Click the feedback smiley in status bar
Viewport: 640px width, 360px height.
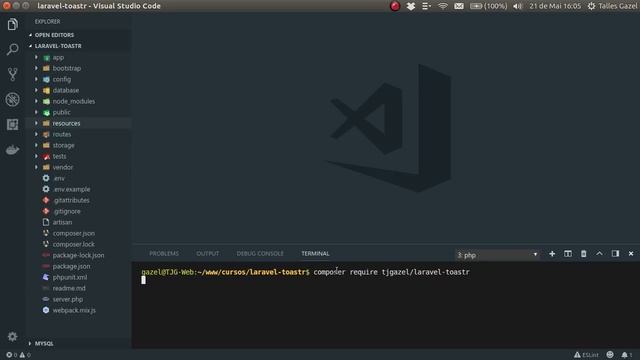[x=610, y=355]
